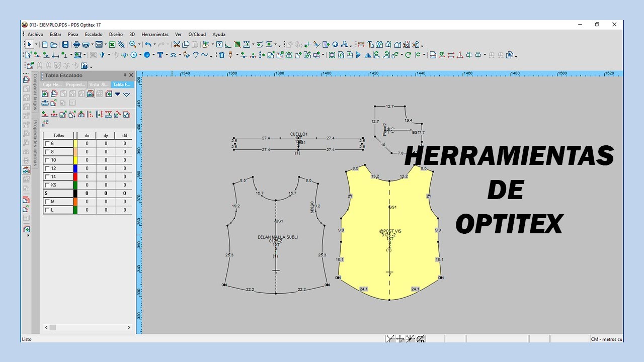The image size is (644, 362).
Task: Click the first snap icon in status bar
Action: pyautogui.click(x=390, y=339)
